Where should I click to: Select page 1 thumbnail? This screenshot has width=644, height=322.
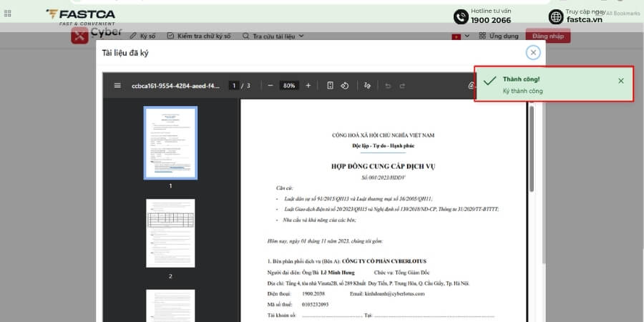[x=170, y=142]
